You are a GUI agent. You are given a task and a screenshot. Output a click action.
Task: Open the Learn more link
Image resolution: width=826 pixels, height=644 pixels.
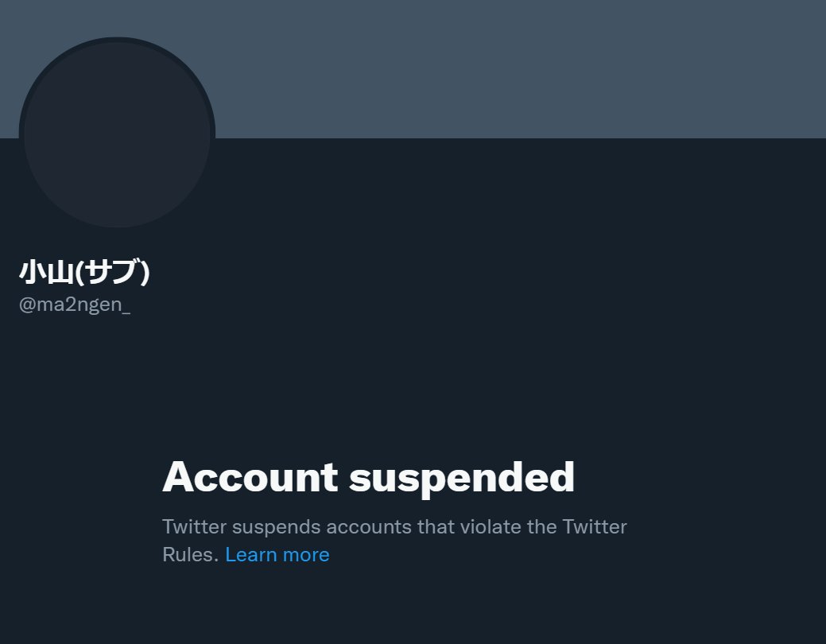click(x=277, y=554)
